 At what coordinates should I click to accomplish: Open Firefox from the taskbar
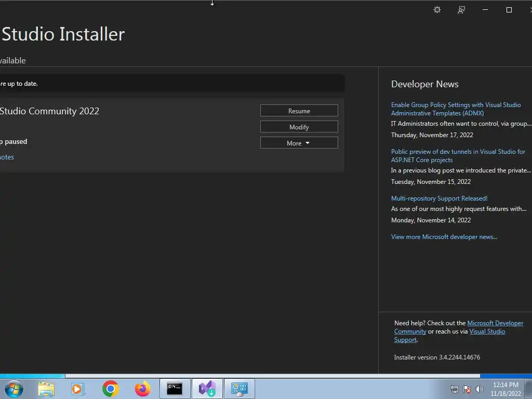click(142, 389)
